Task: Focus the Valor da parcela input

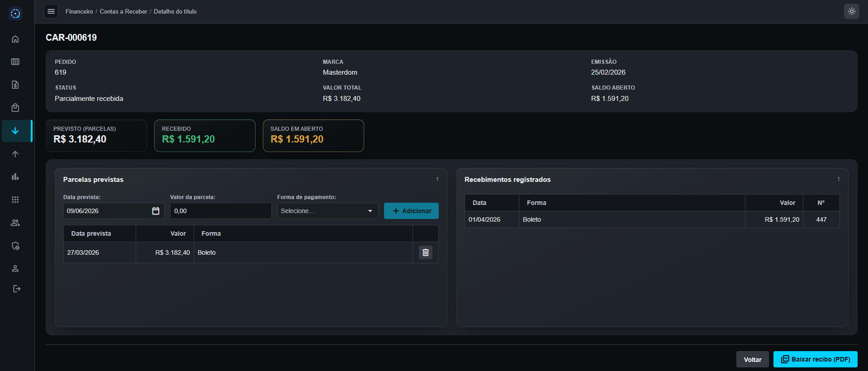Action: (221, 211)
